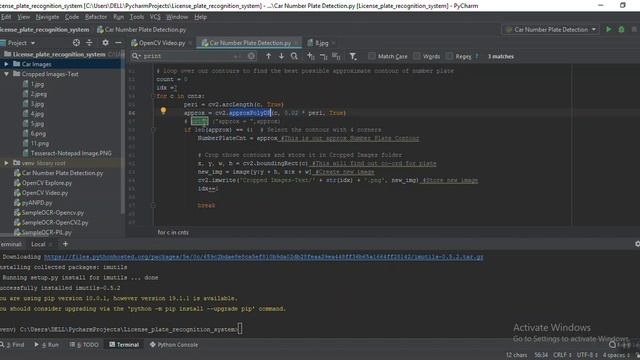Close the 8.jpg tab

point(333,43)
